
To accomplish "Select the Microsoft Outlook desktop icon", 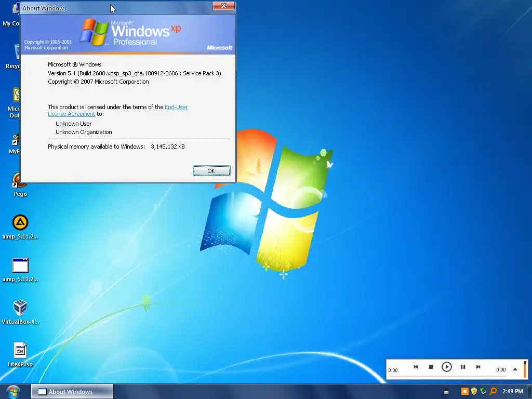I will pyautogui.click(x=15, y=103).
